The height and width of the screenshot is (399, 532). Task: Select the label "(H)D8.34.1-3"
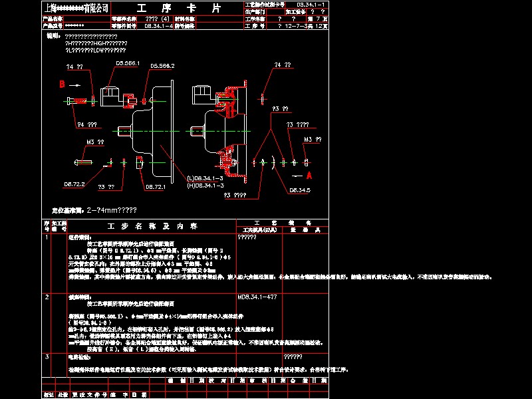point(205,186)
